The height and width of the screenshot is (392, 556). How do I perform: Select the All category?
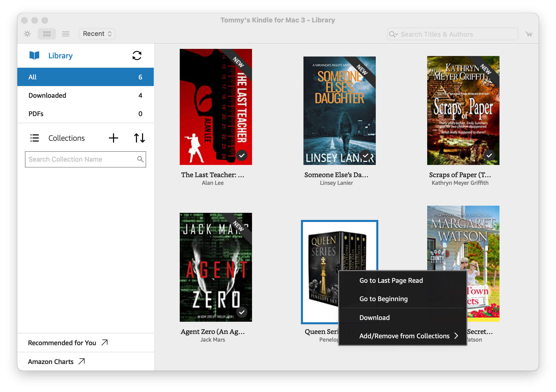(86, 77)
